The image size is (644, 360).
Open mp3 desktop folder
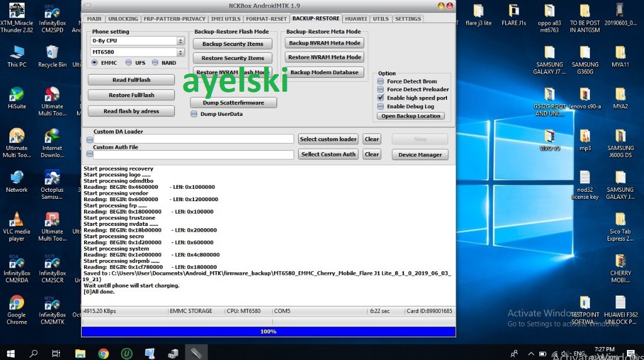pyautogui.click(x=585, y=140)
